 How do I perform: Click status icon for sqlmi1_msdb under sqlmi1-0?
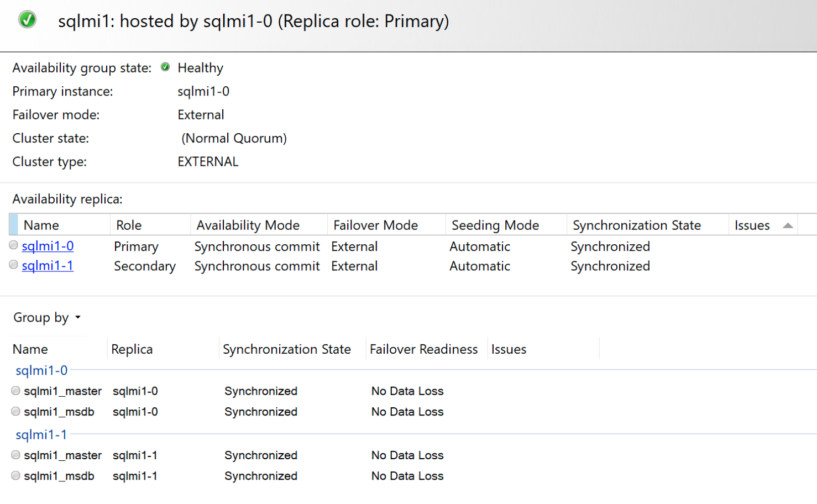[x=15, y=411]
